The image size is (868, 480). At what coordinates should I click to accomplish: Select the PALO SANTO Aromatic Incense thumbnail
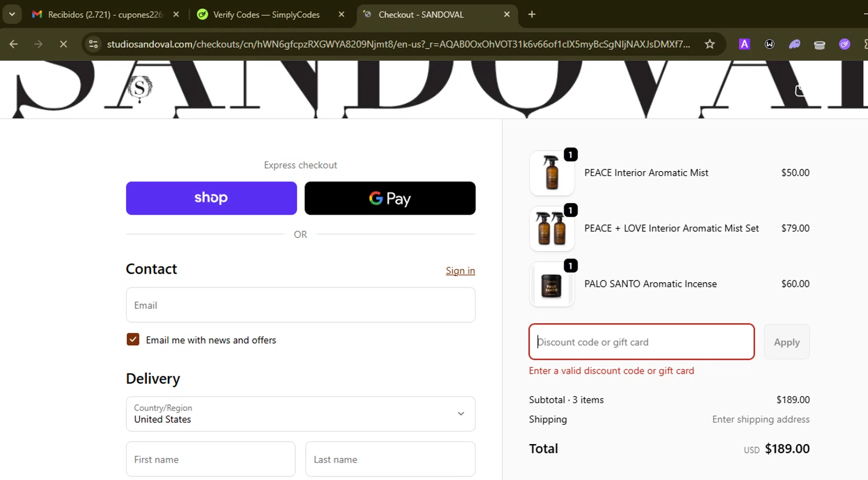point(552,284)
